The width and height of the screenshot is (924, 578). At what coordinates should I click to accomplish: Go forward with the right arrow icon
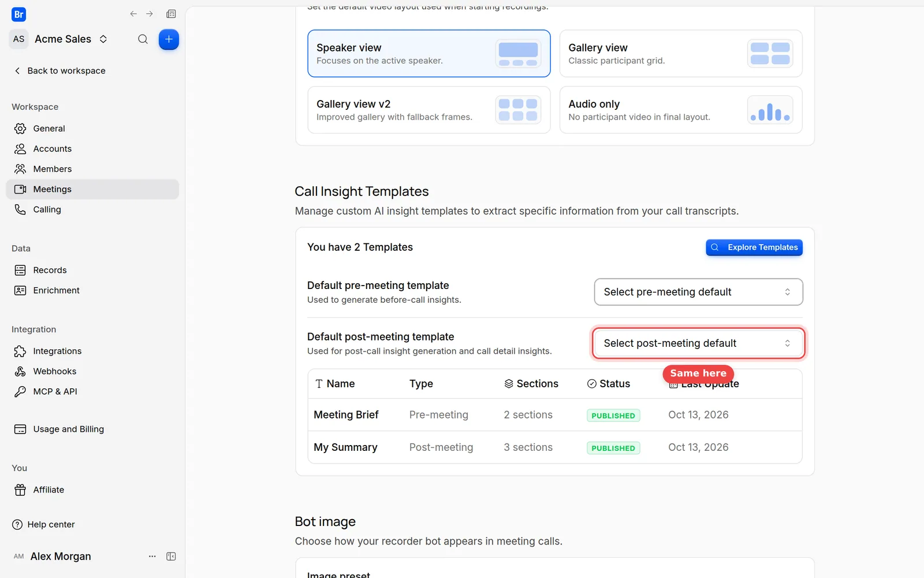pyautogui.click(x=150, y=14)
